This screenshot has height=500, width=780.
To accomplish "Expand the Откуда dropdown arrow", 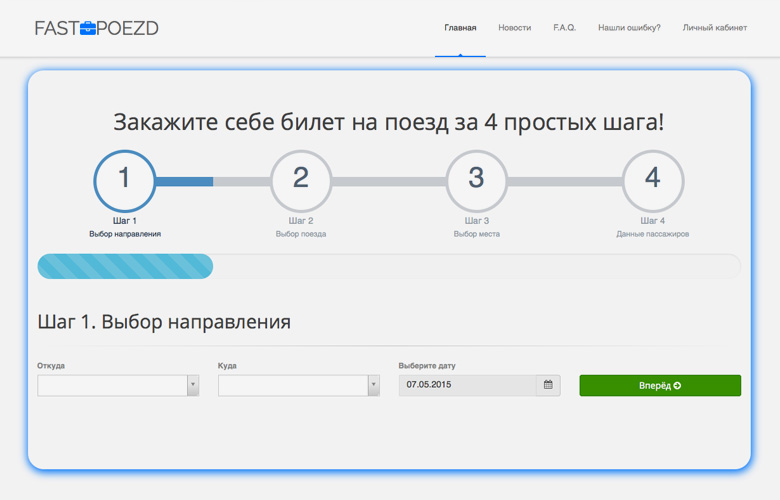I will click(x=192, y=386).
